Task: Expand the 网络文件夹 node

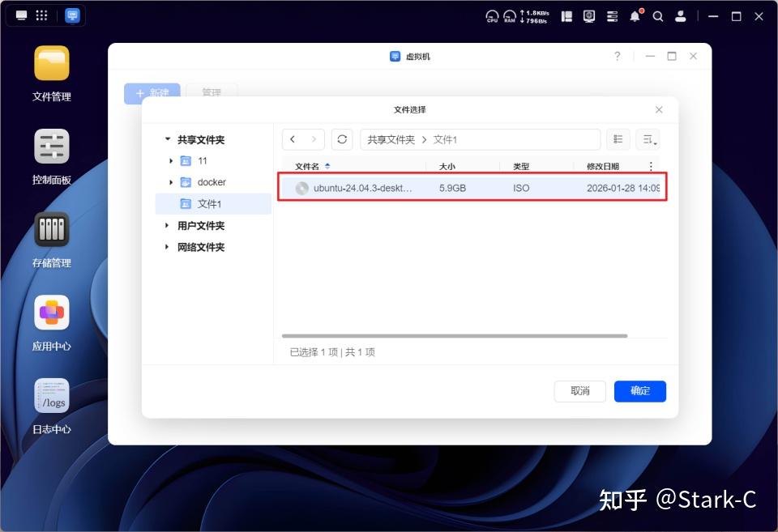Action: tap(167, 247)
